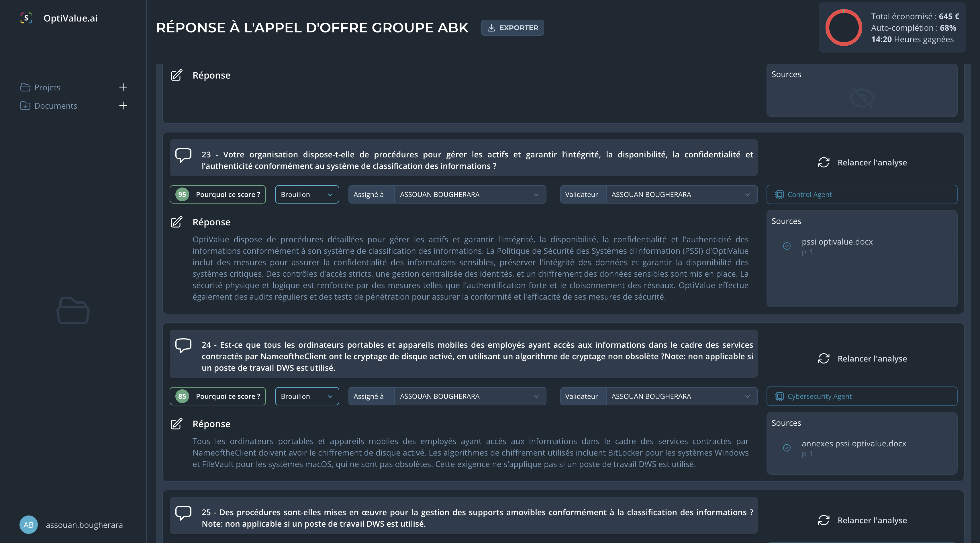Open the Documents section in sidebar

56,106
